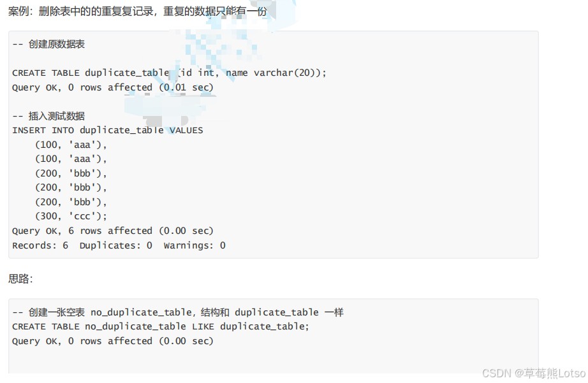588x383 pixels.
Task: Click the 案例 heading sentence at top
Action: pos(137,11)
